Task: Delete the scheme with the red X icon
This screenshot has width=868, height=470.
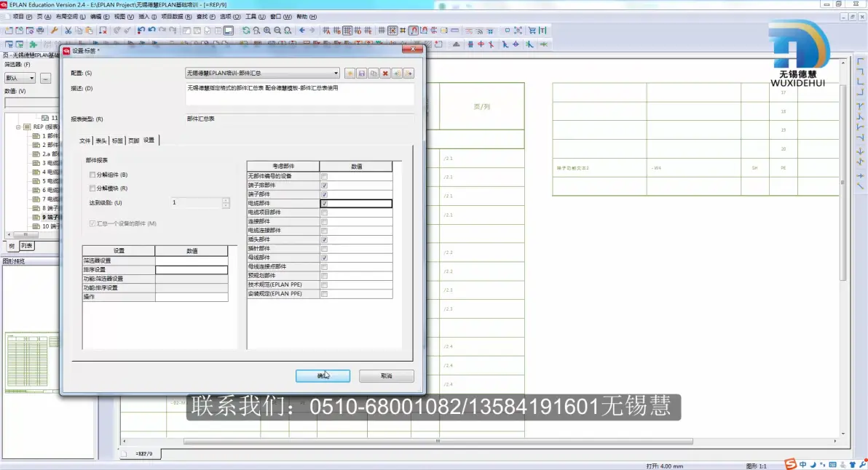Action: [385, 73]
